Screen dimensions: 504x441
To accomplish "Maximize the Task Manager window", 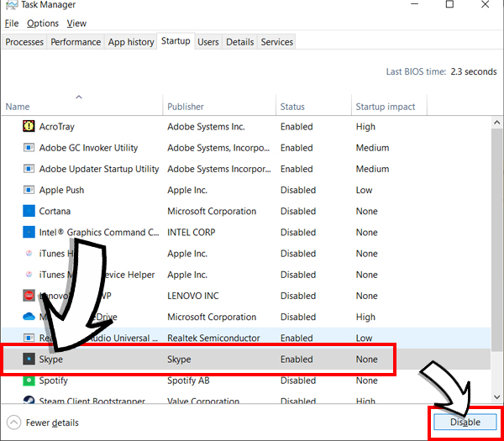I will point(449,4).
